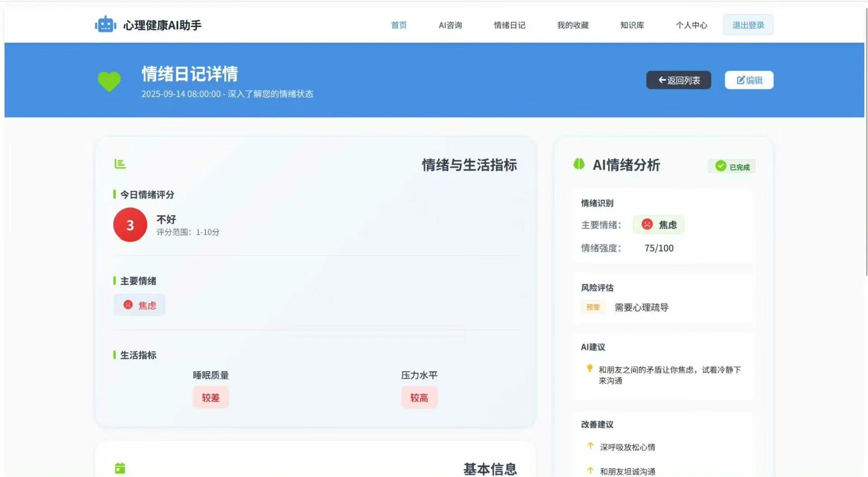This screenshot has height=477, width=868.
Task: Open 情绪日记 from the top navigation
Action: click(510, 25)
